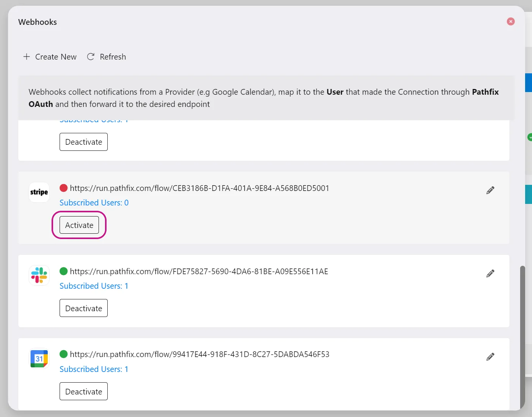Screen dimensions: 532x417
Task: Click the Stripe webhook flow URL
Action: coord(199,188)
